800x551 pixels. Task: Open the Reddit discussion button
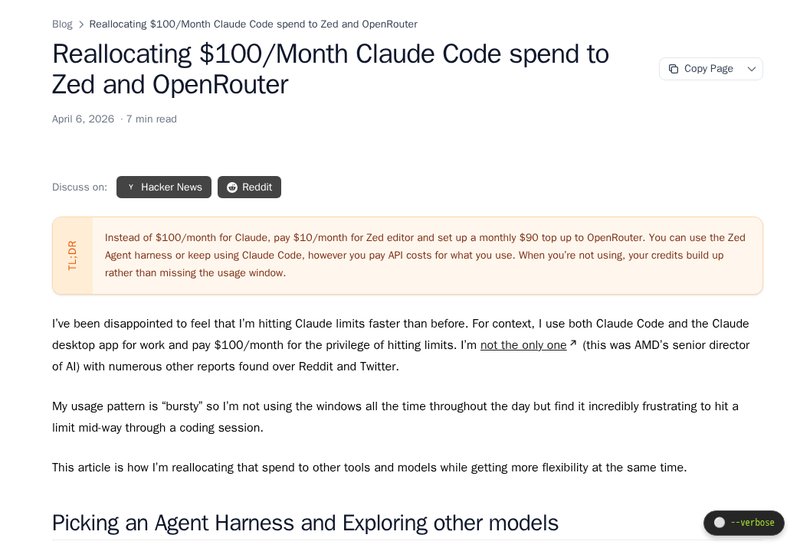249,187
